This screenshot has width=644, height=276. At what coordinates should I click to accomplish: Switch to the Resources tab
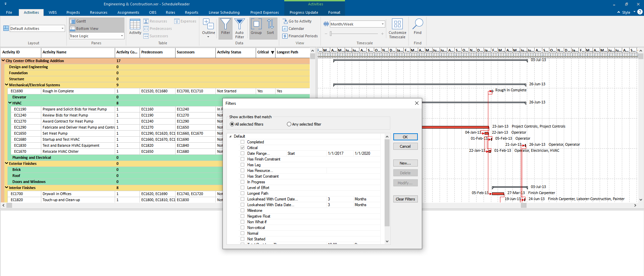pos(99,12)
